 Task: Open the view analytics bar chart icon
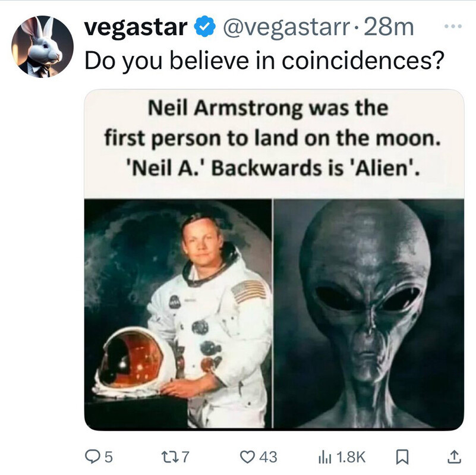click(326, 456)
